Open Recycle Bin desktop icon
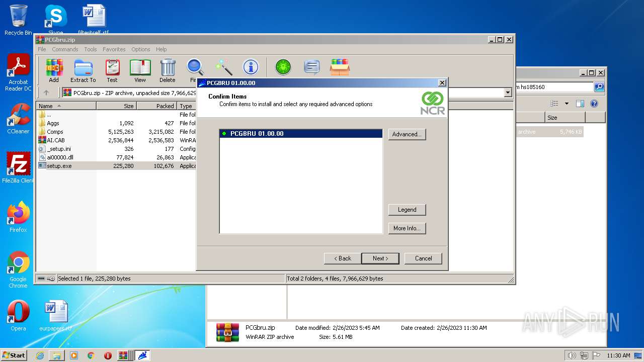Viewport: 644px width, 362px height. click(x=18, y=20)
